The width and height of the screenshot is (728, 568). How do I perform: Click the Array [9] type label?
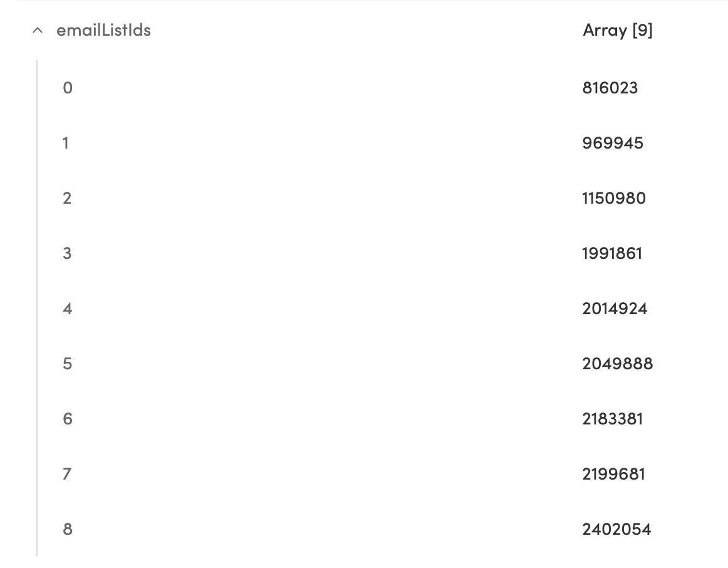click(x=618, y=30)
